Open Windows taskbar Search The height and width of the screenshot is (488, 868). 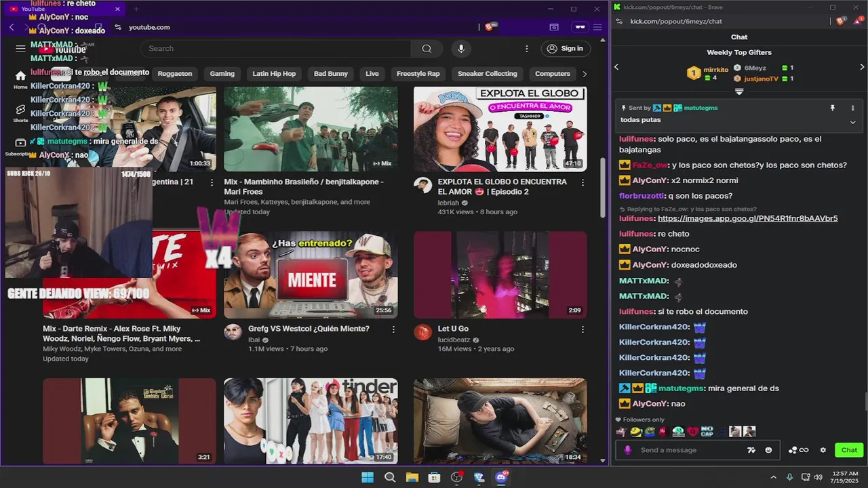pos(390,477)
